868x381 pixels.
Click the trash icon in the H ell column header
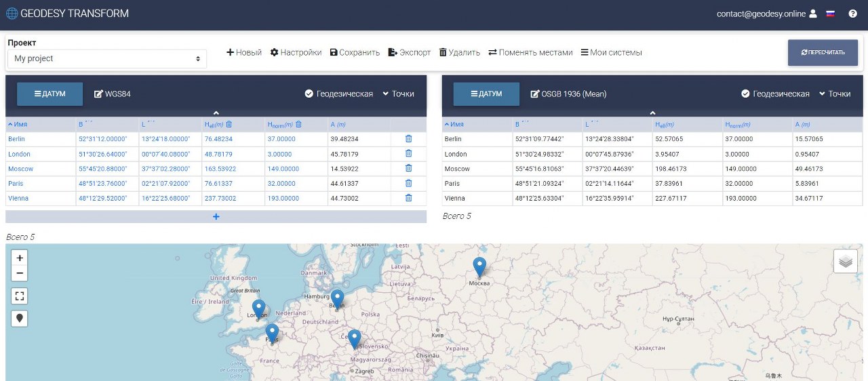[229, 124]
